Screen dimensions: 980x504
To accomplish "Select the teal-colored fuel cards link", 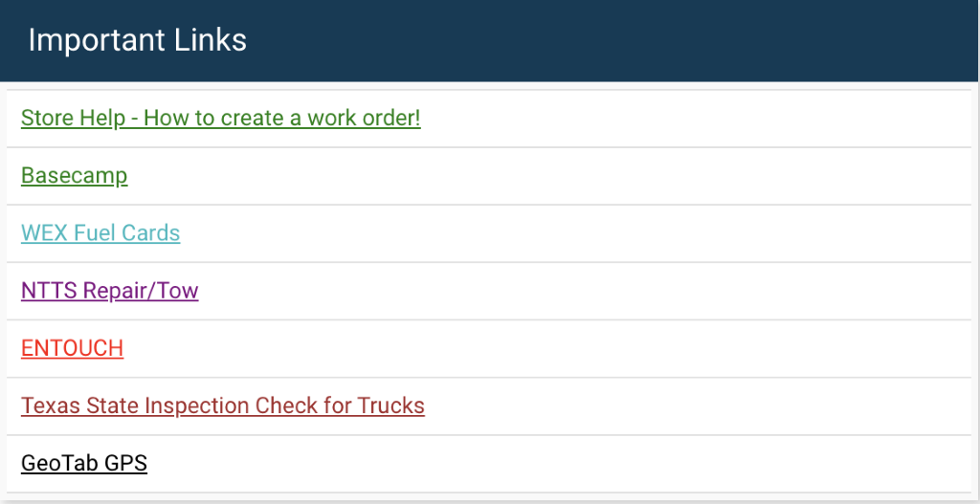I will point(100,233).
